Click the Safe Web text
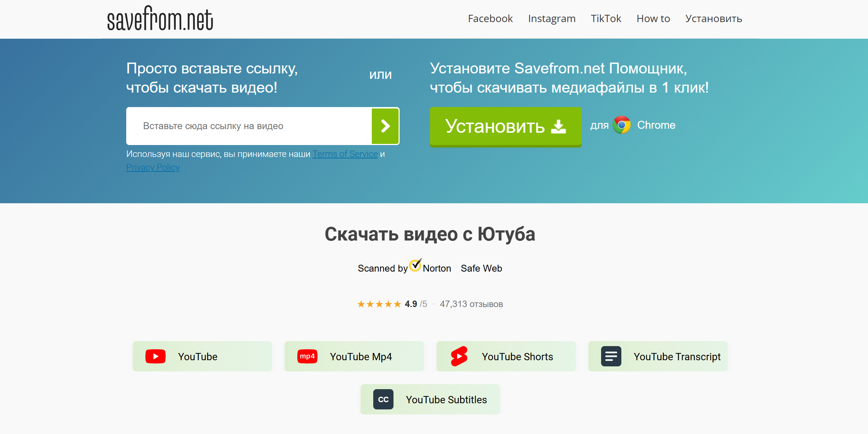This screenshot has width=868, height=434. click(x=481, y=268)
